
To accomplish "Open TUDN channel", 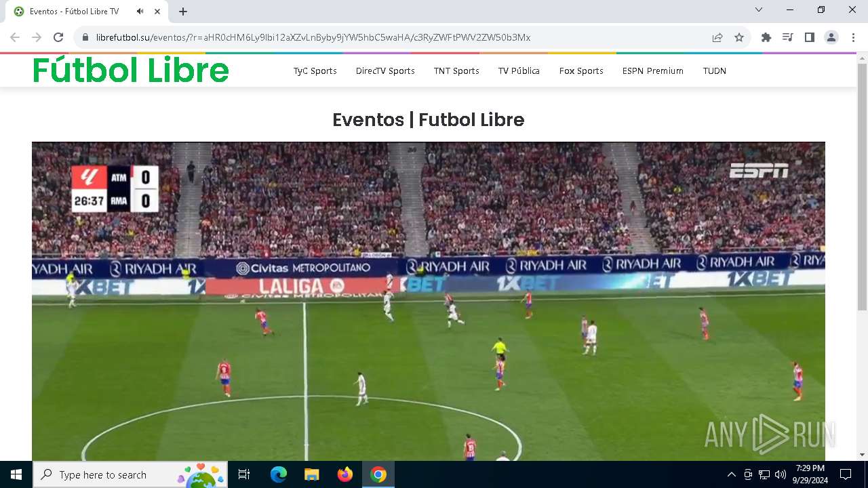I will click(x=715, y=70).
